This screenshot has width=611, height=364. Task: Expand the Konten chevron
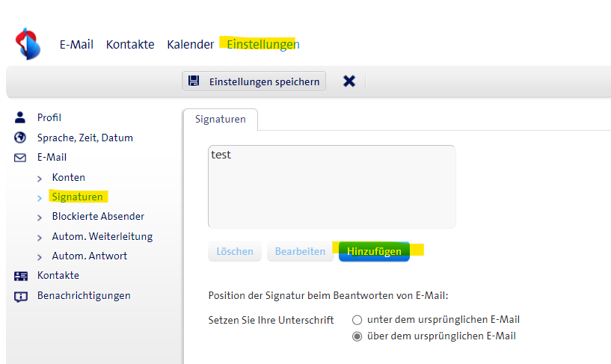point(40,179)
